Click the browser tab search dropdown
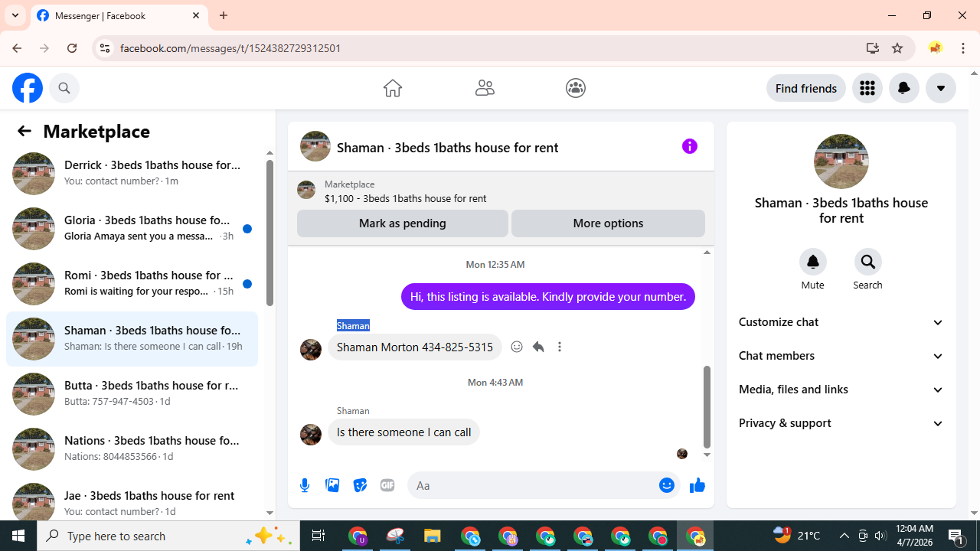 point(15,15)
